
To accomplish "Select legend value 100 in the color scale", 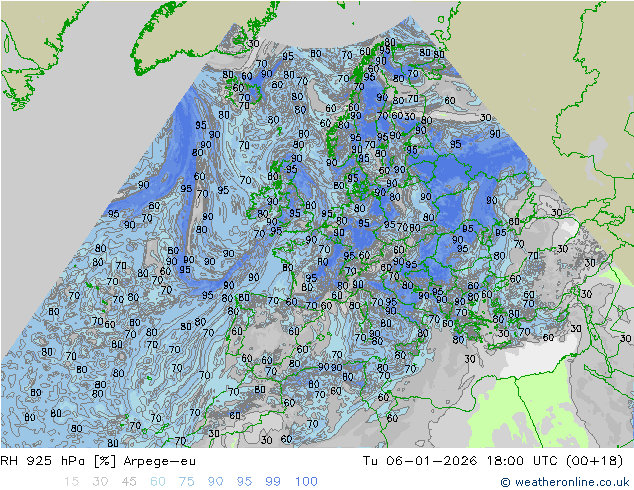I will pos(306,482).
